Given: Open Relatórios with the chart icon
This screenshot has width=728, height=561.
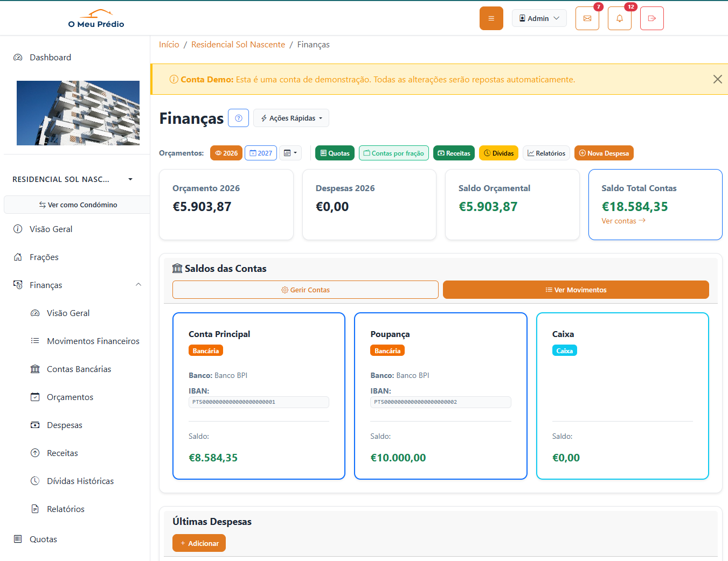Looking at the screenshot, I should [546, 153].
